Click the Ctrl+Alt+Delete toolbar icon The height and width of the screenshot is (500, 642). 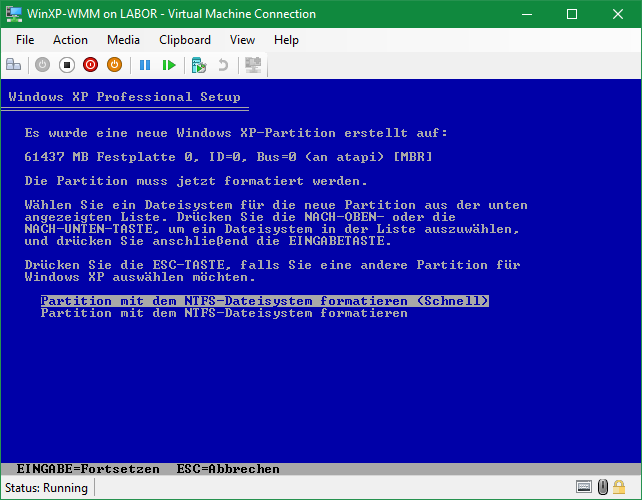click(14, 65)
